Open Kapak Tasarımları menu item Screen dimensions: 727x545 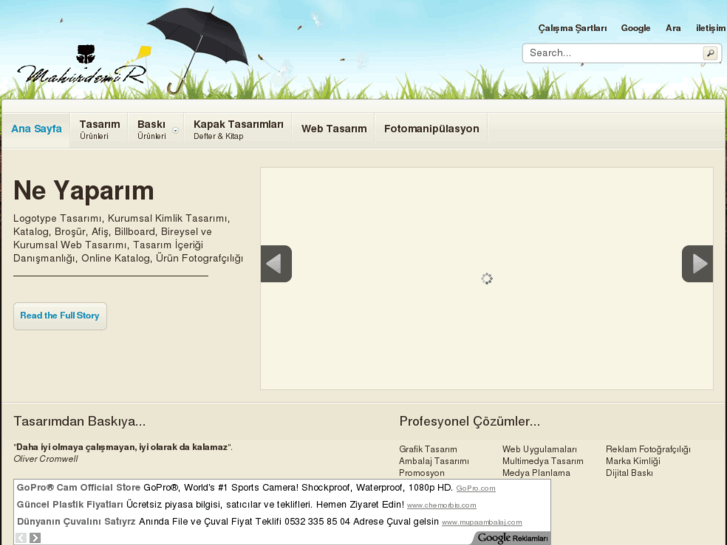(x=238, y=129)
